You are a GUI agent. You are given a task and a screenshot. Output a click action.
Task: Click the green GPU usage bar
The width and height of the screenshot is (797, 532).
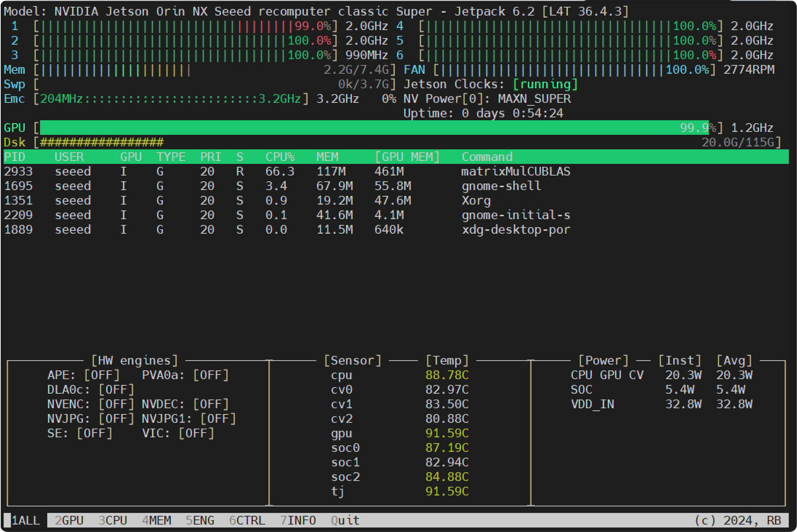click(374, 127)
